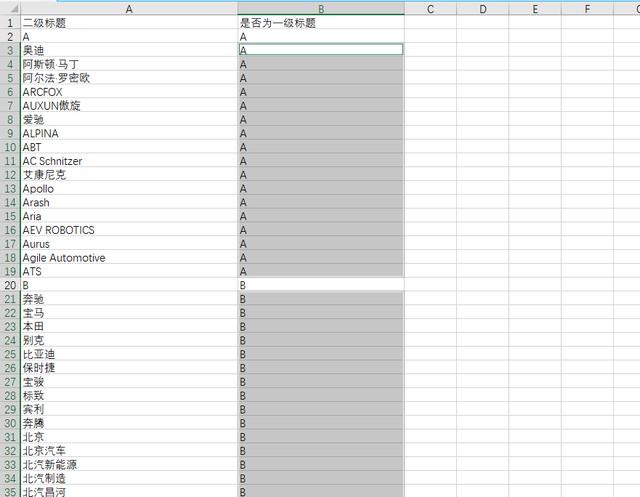Select column D header
This screenshot has height=497, width=640.
pyautogui.click(x=482, y=9)
